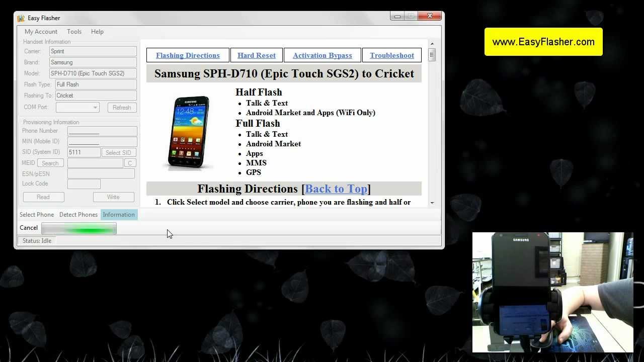Screen dimensions: 644x362
Task: Switch to Detect Phones tab
Action: (x=78, y=215)
